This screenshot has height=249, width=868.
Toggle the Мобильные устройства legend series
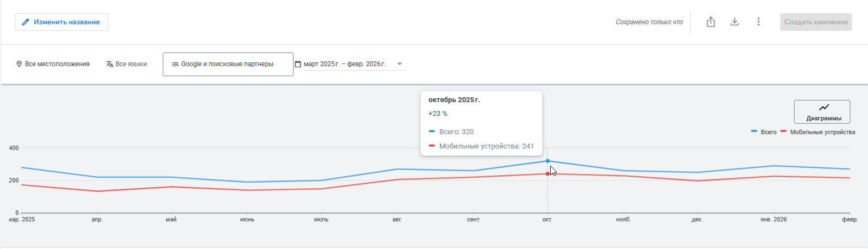tap(818, 133)
